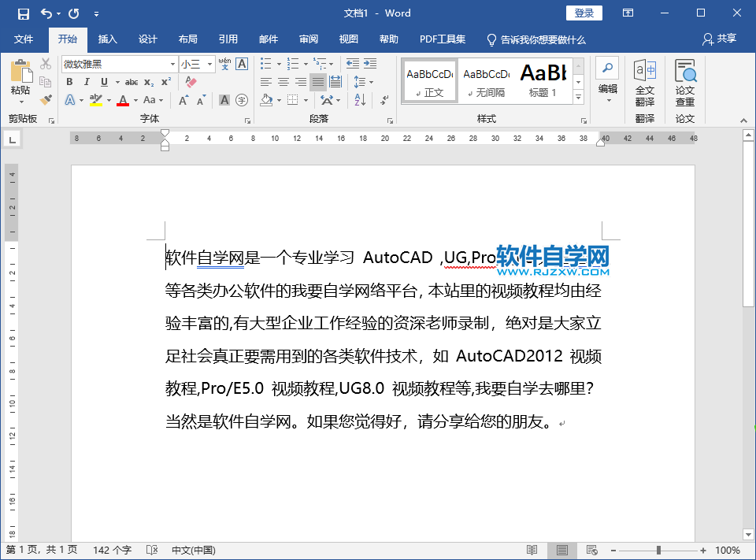Click the zoom slider handle
Viewport: 756px width, 560px height.
point(658,550)
